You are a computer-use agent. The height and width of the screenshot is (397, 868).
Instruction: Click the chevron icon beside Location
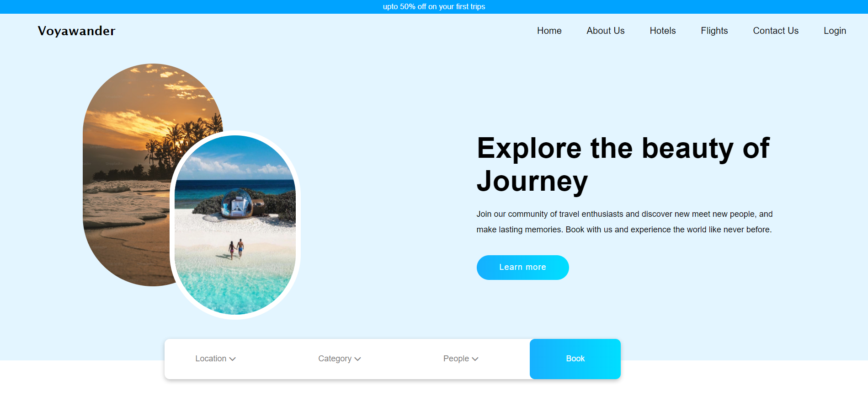(x=232, y=359)
